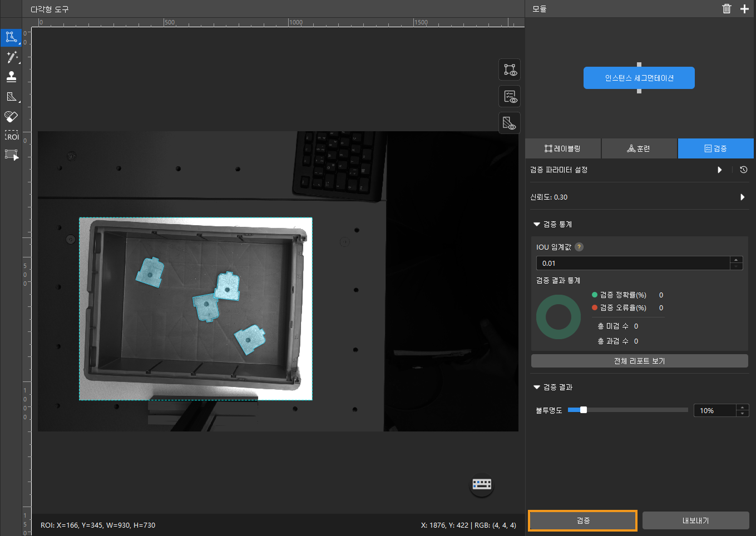Expand the 검증 파라미터 설정 arrow
Screen dimensions: 756x536
click(x=720, y=170)
